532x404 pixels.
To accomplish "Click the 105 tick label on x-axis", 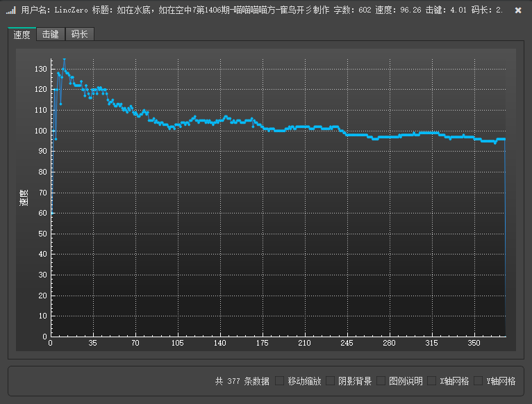I will pos(177,344).
